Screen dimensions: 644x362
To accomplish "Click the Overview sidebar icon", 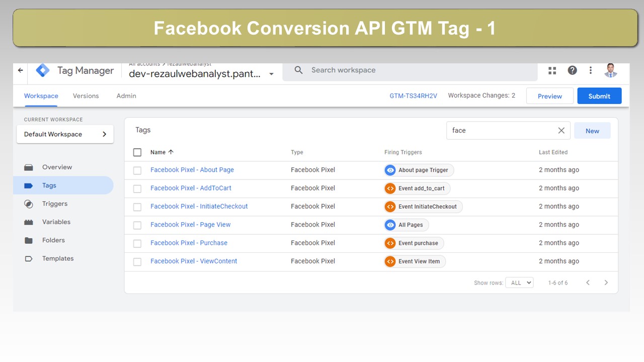I will coord(29,167).
